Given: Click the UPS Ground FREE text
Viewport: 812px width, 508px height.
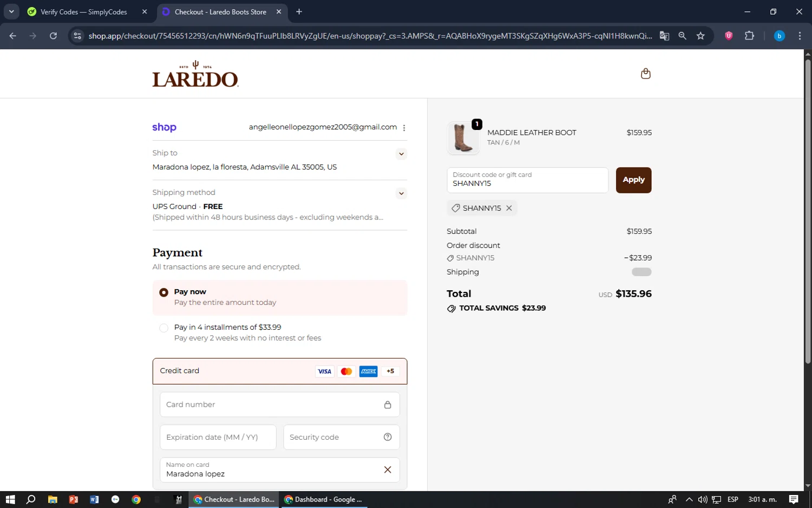Looking at the screenshot, I should [187, 206].
